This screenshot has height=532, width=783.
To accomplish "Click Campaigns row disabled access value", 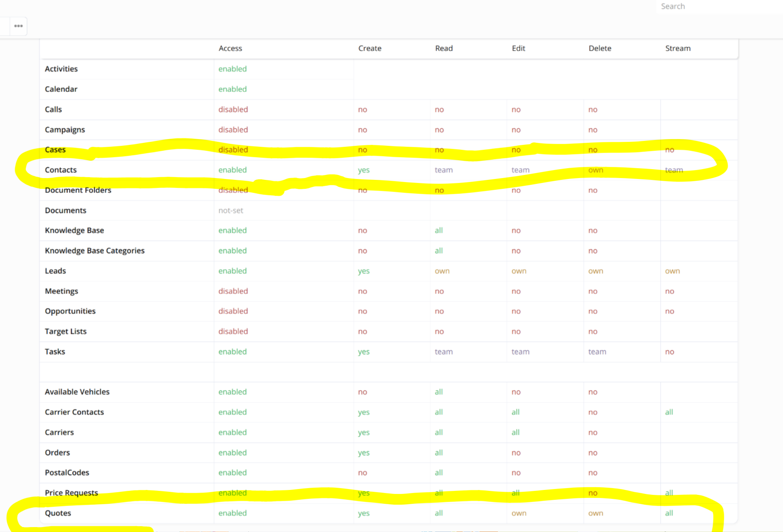I will [233, 130].
